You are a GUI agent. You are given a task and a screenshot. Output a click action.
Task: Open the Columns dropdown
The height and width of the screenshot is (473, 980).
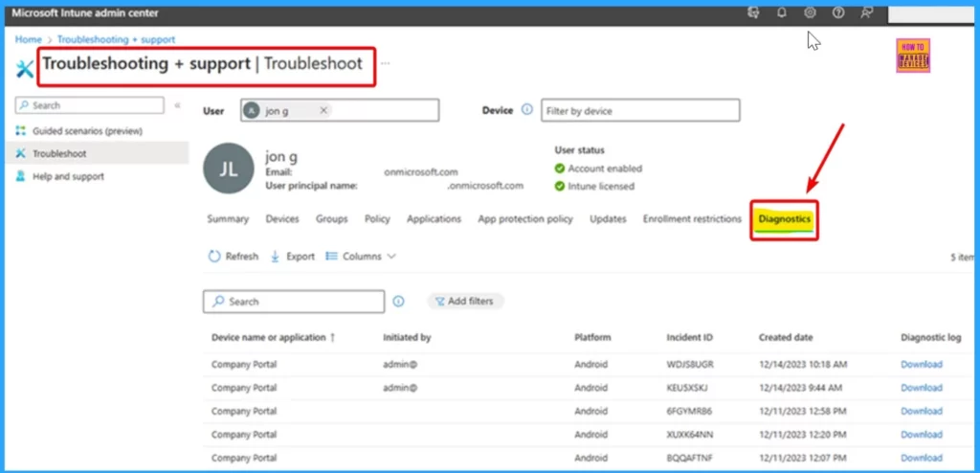click(x=361, y=257)
